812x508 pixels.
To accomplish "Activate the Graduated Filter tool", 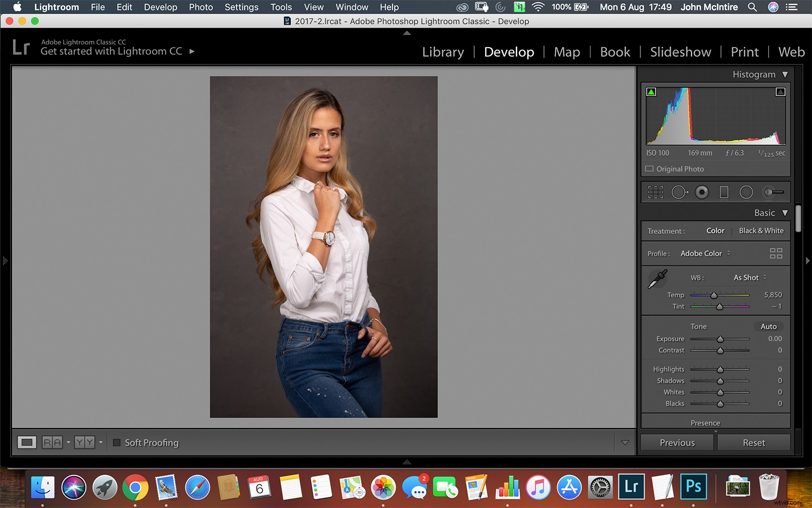I will tap(724, 192).
